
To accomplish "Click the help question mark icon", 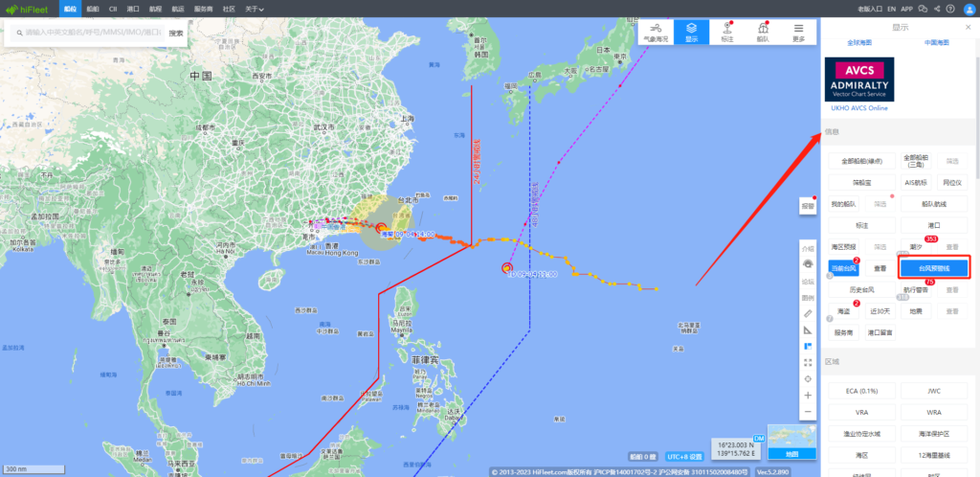I will tap(952, 9).
